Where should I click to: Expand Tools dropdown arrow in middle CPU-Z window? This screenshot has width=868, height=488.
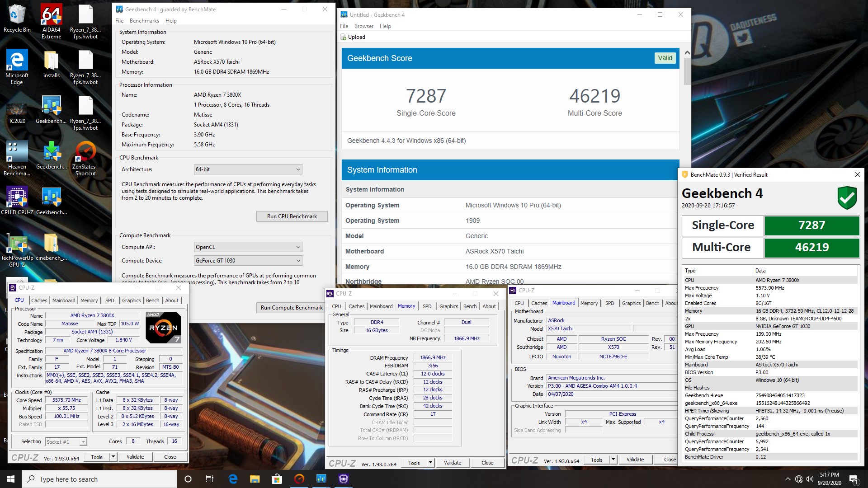click(430, 463)
